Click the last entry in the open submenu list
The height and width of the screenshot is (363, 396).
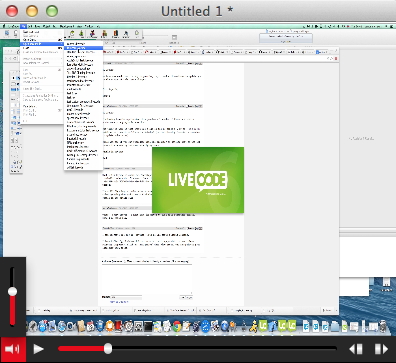click(x=75, y=167)
